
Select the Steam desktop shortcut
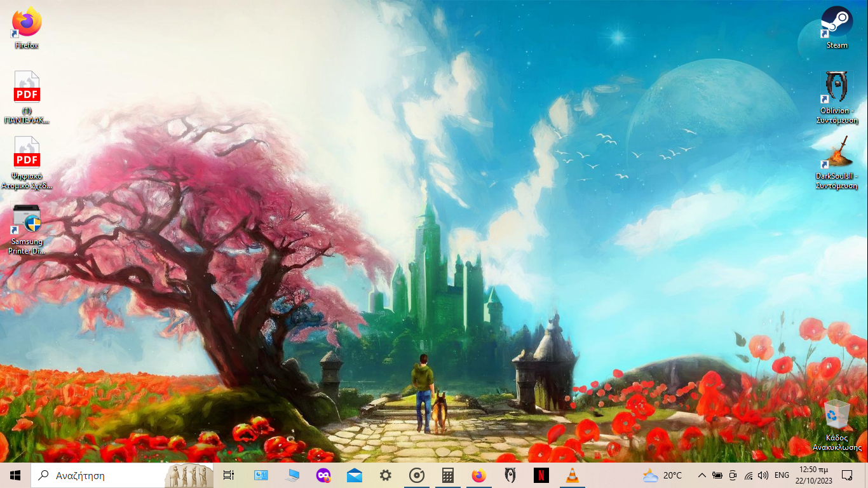[x=837, y=28]
